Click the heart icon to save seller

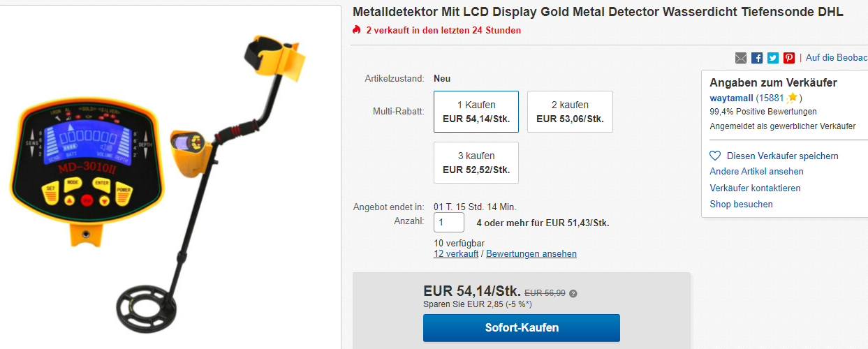click(x=715, y=156)
